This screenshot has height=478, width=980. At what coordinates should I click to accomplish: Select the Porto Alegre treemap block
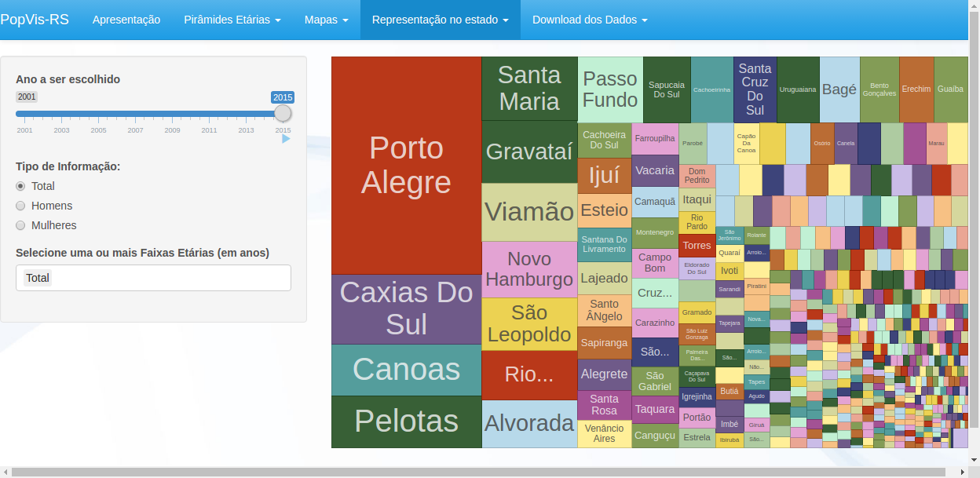[406, 163]
